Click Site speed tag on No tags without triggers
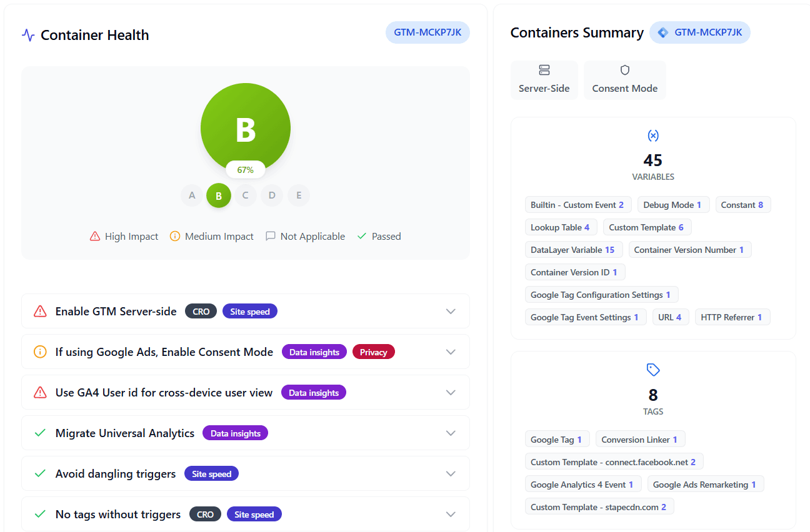This screenshot has width=810, height=532. (x=254, y=514)
